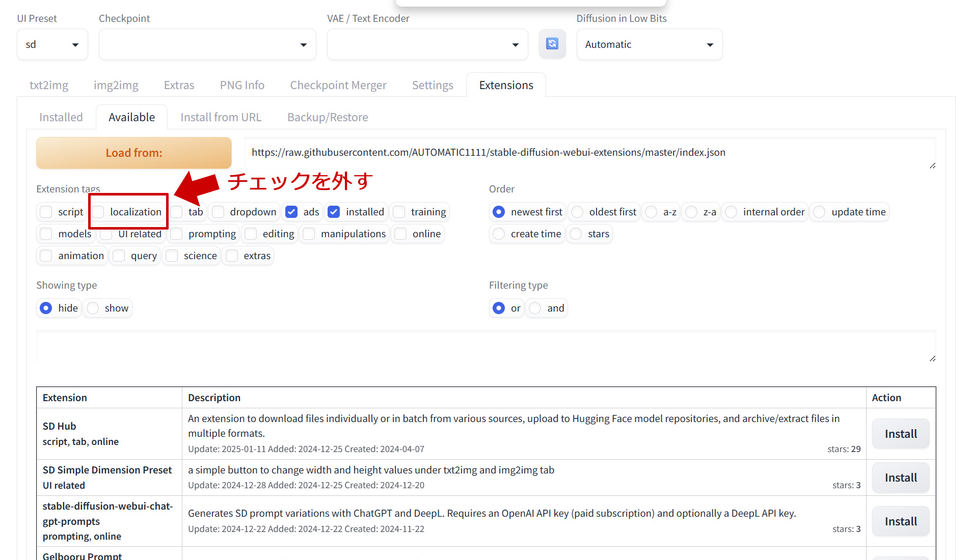This screenshot has height=560, width=971.
Task: Open the Install from URL tab
Action: click(x=221, y=117)
